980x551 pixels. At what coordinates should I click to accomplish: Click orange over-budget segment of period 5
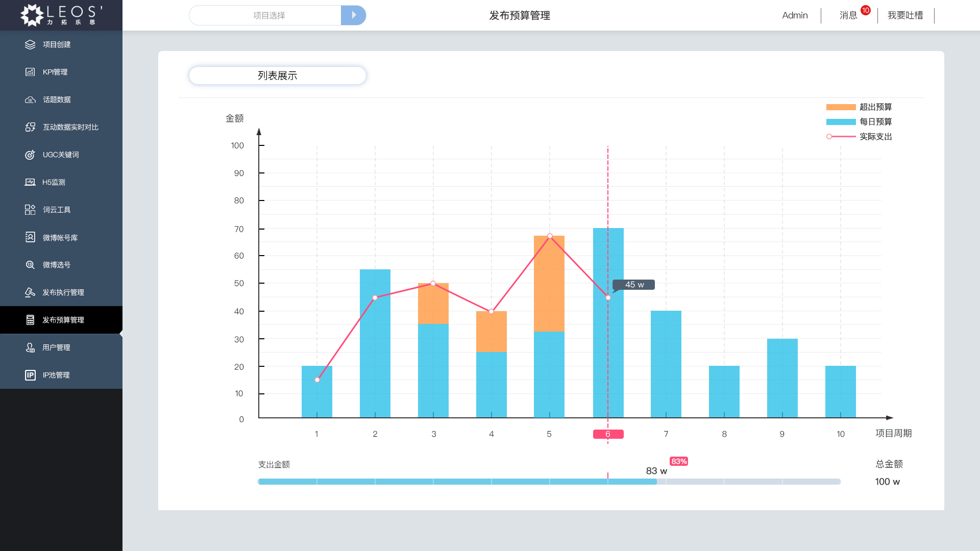(549, 284)
